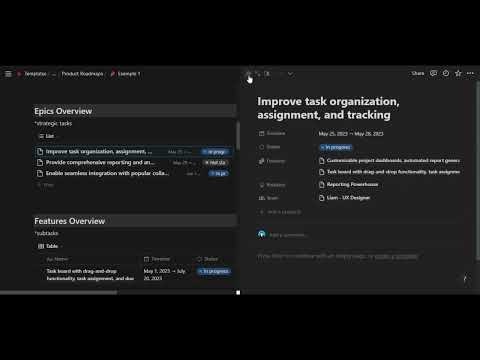Screen dimensions: 480x360
Task: Close the side peek panel
Action: point(249,74)
